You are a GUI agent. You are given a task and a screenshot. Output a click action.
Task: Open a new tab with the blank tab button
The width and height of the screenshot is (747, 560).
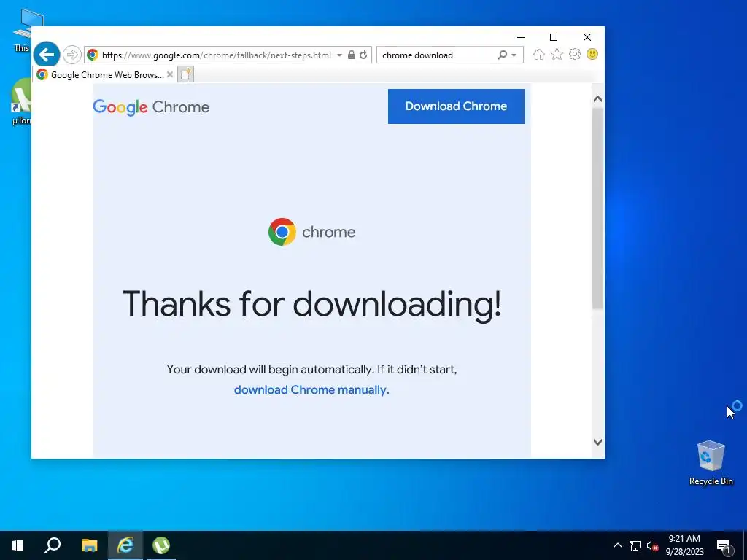click(x=186, y=74)
